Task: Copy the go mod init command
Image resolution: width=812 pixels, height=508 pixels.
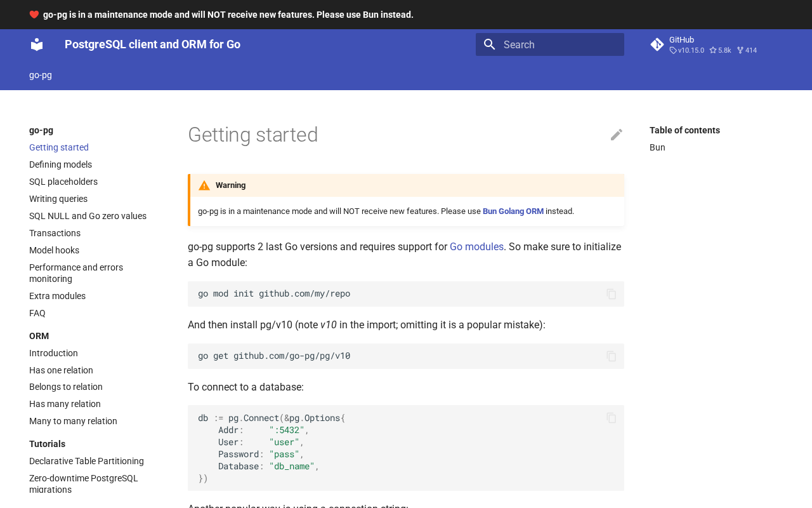Action: 611,294
